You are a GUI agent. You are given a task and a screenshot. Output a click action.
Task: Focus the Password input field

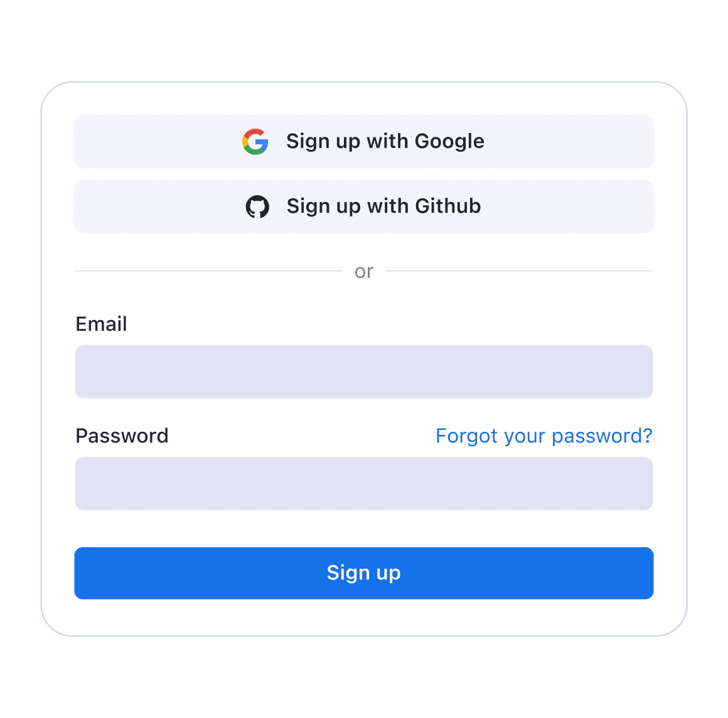coord(364,483)
